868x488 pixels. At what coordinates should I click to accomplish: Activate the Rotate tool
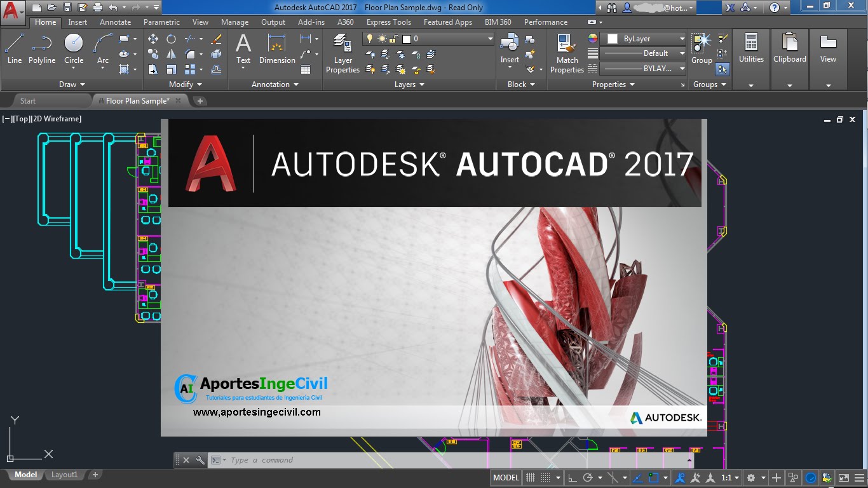coord(171,39)
